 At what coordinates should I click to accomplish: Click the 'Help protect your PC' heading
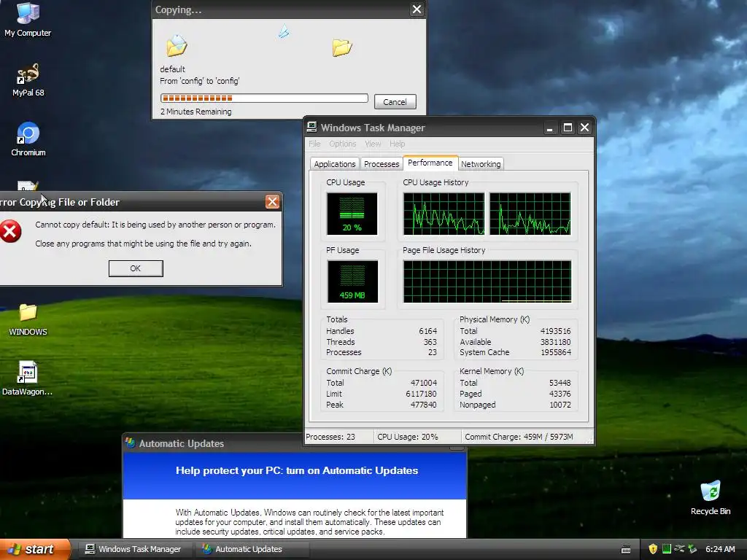(x=297, y=470)
